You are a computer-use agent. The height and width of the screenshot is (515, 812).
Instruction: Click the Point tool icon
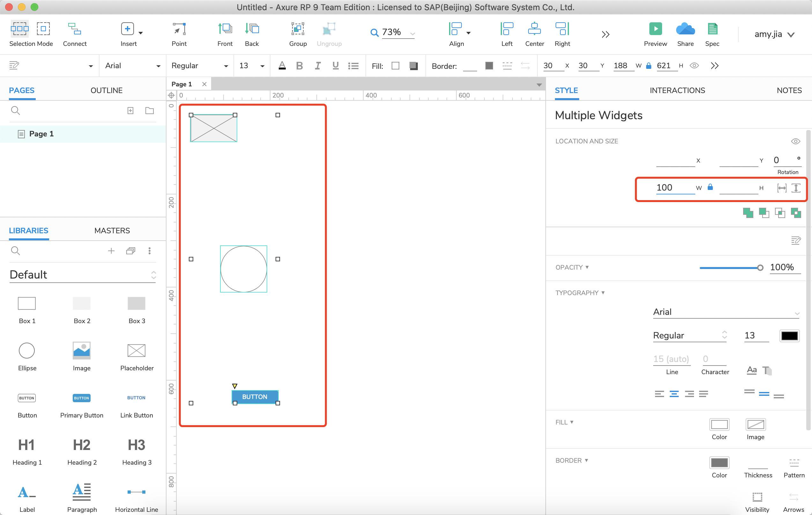pos(179,29)
